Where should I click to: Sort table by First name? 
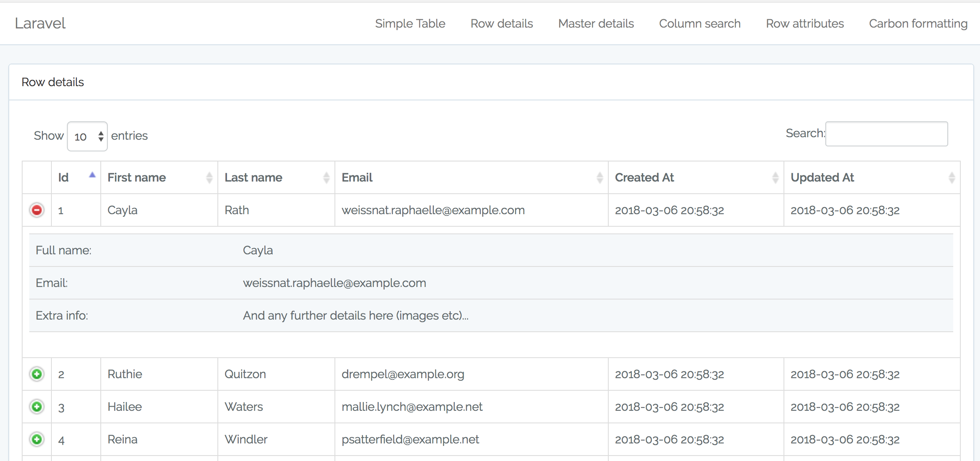[136, 177]
